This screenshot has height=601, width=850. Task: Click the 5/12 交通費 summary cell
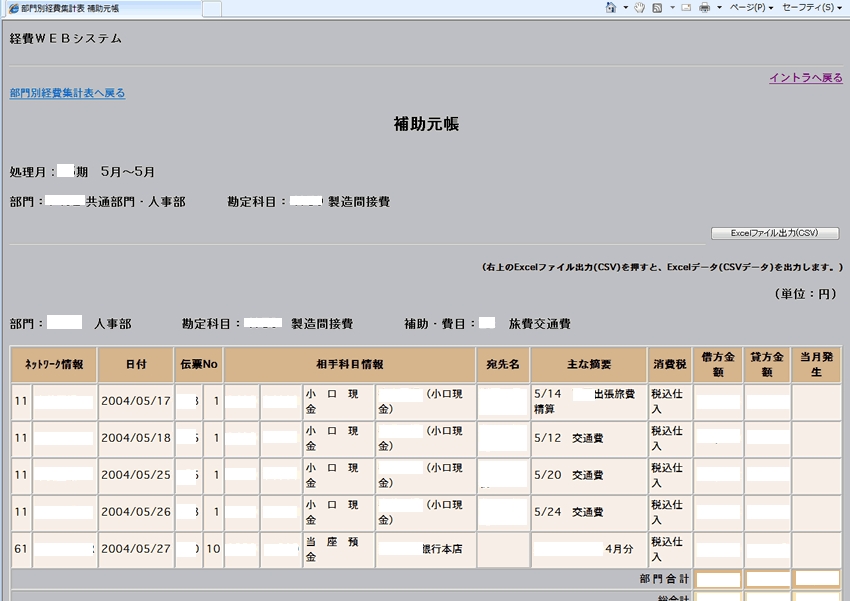tap(589, 438)
